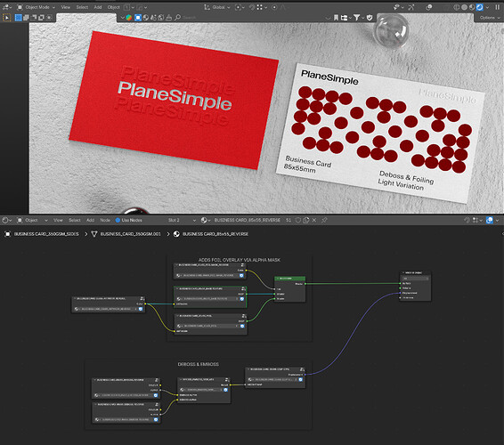Screen dimensions: 504x445
Task: Click the sphere material asset icon
Action: pos(146,18)
